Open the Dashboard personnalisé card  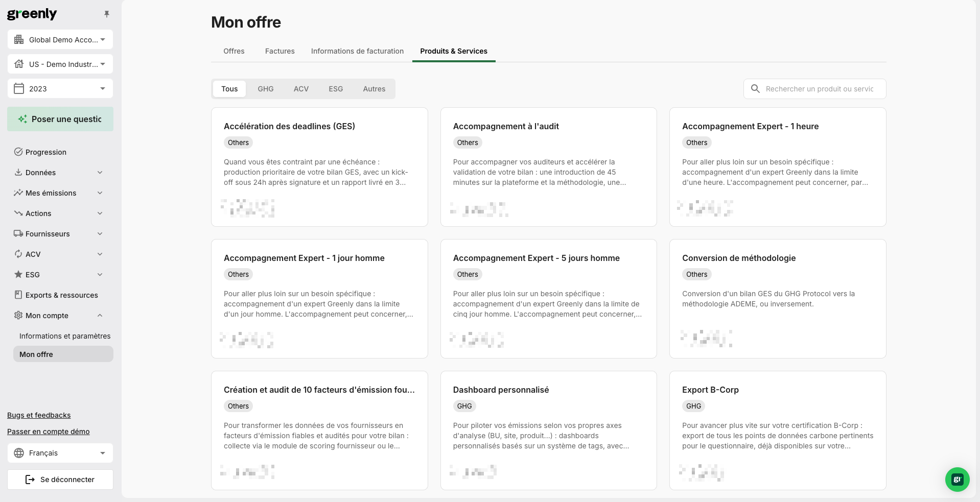[548, 431]
